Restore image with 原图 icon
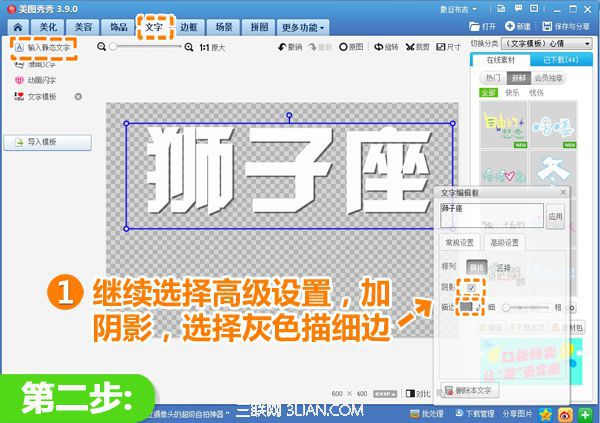 (351, 47)
